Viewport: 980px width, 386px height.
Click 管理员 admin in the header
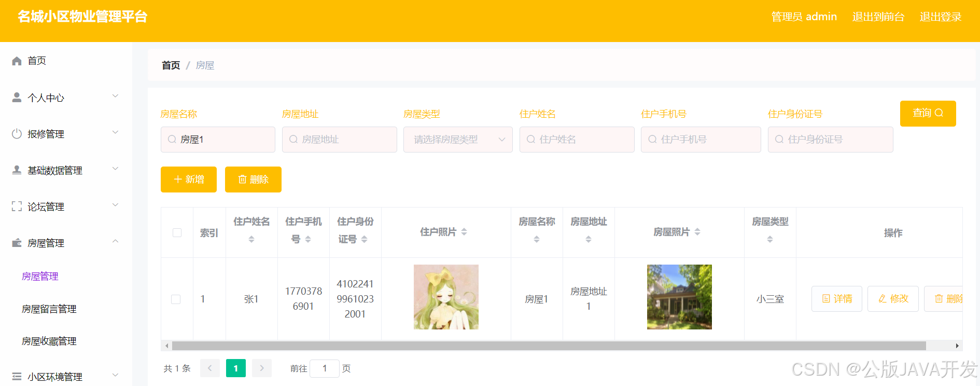pyautogui.click(x=804, y=17)
